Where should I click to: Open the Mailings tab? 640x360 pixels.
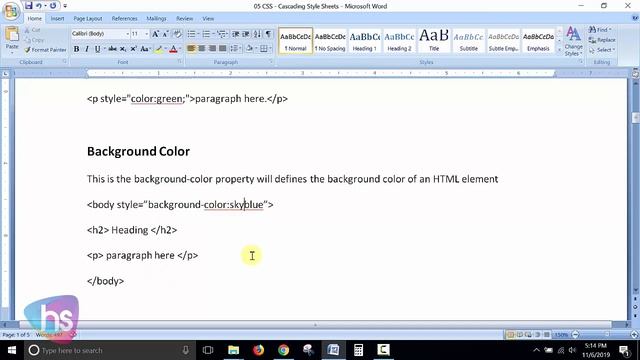pos(156,18)
